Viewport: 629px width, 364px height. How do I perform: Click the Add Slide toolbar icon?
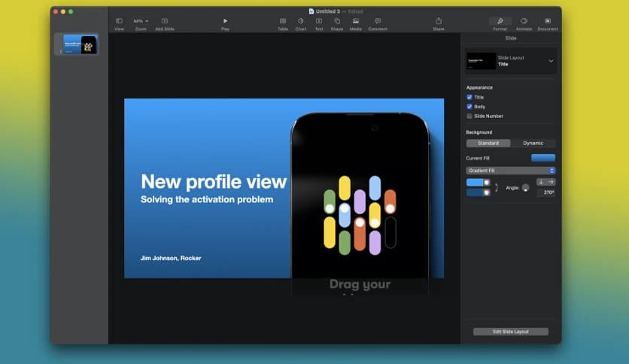tap(165, 21)
